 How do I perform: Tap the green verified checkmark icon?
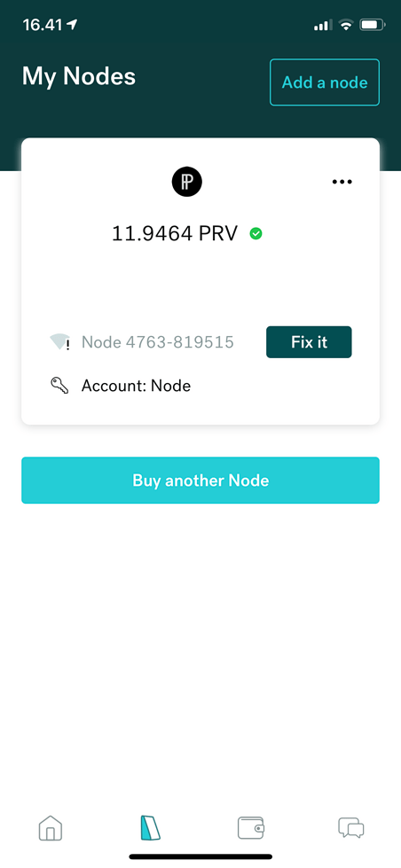coord(256,233)
